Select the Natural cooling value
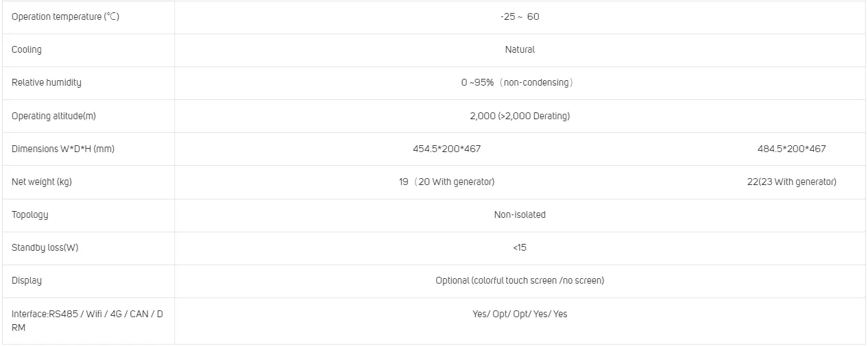868x346 pixels. point(520,49)
